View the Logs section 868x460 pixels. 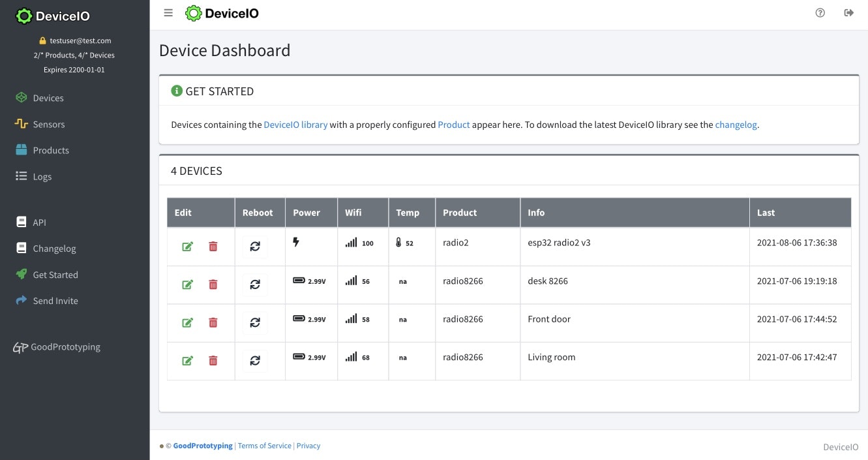tap(42, 176)
